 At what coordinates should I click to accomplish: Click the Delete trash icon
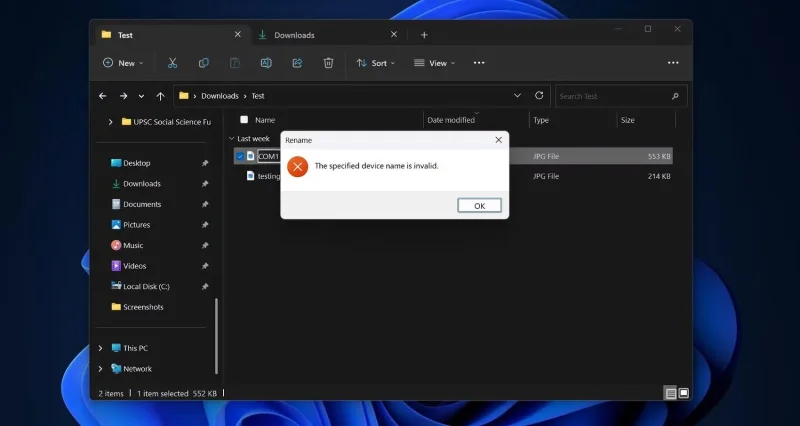pos(329,63)
